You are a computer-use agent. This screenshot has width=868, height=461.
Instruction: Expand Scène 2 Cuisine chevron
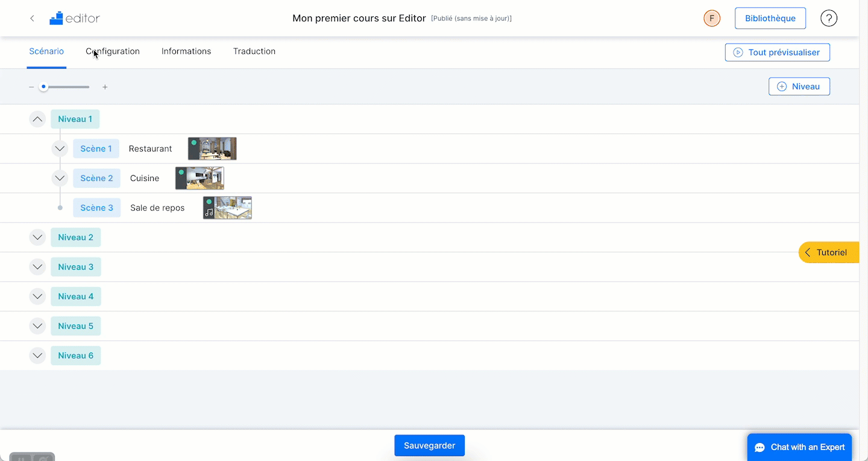pos(60,178)
